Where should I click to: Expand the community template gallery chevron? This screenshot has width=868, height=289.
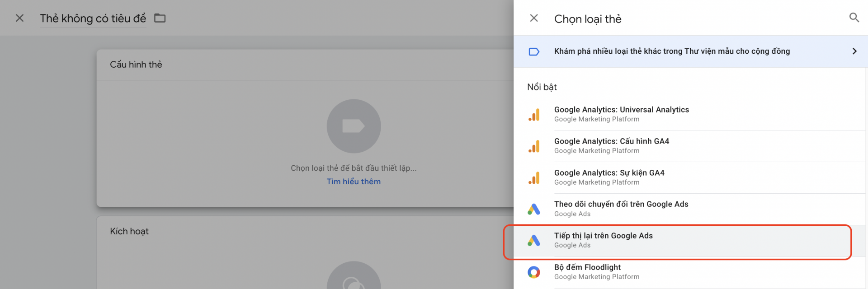[x=854, y=51]
